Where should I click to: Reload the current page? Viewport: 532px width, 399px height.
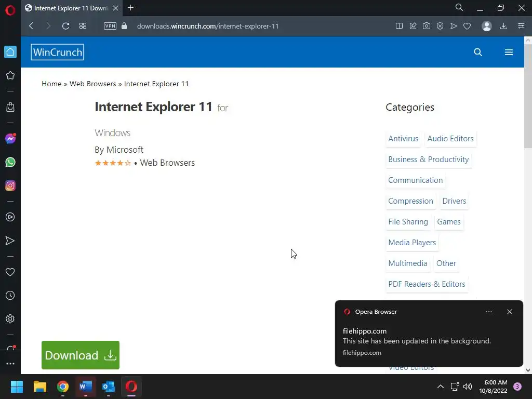pyautogui.click(x=66, y=26)
